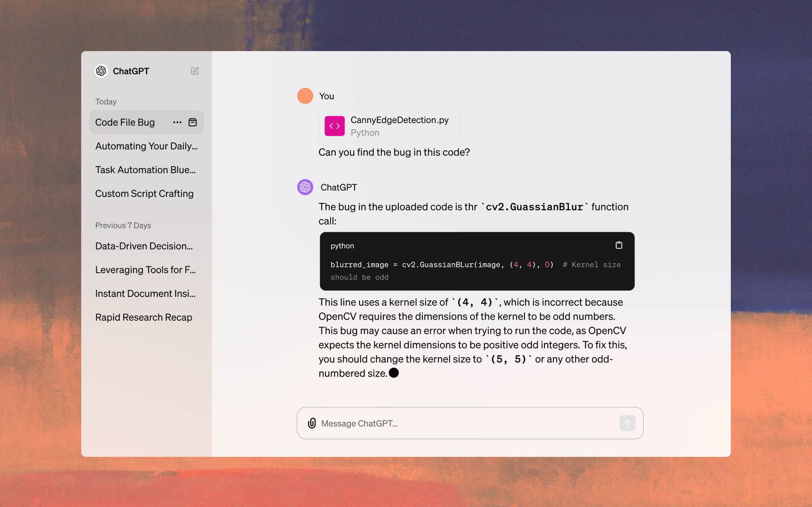Click the ChatGPT title in the sidebar
The width and height of the screenshot is (812, 507).
point(131,71)
